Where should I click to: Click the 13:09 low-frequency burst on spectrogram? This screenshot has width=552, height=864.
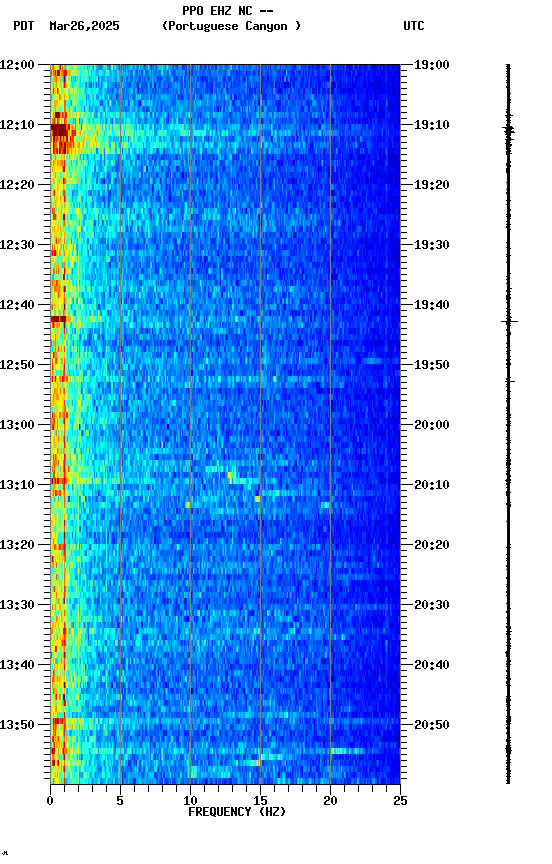pyautogui.click(x=58, y=481)
